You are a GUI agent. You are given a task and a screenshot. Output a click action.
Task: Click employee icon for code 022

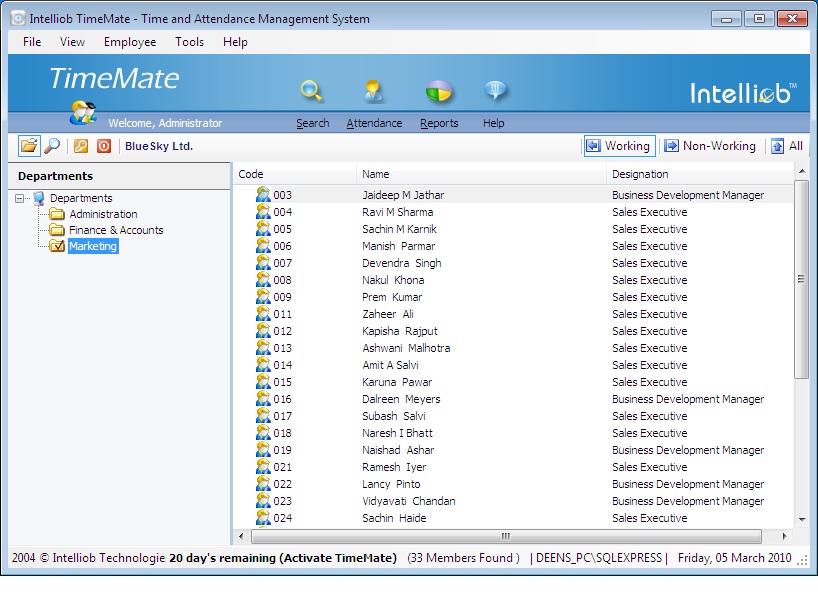[263, 484]
